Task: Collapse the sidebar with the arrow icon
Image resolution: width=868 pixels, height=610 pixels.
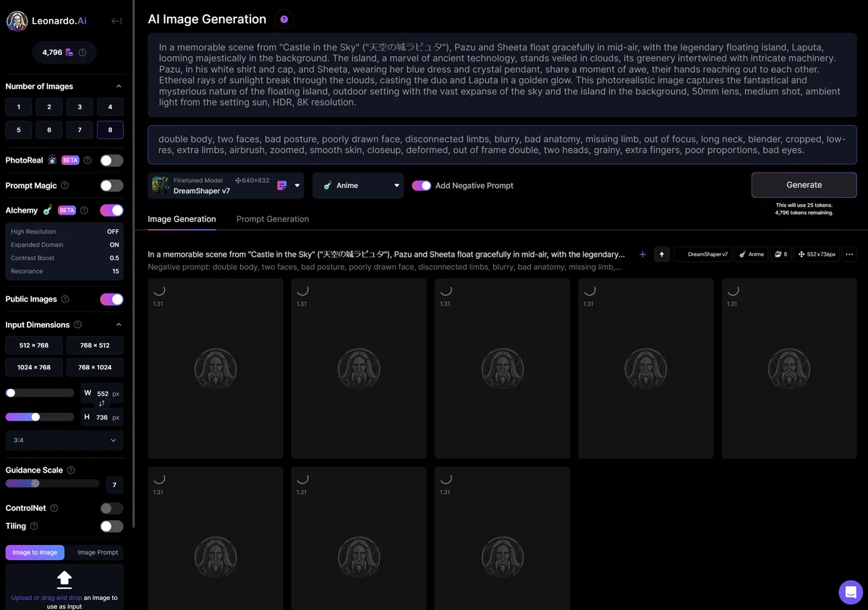Action: point(116,21)
